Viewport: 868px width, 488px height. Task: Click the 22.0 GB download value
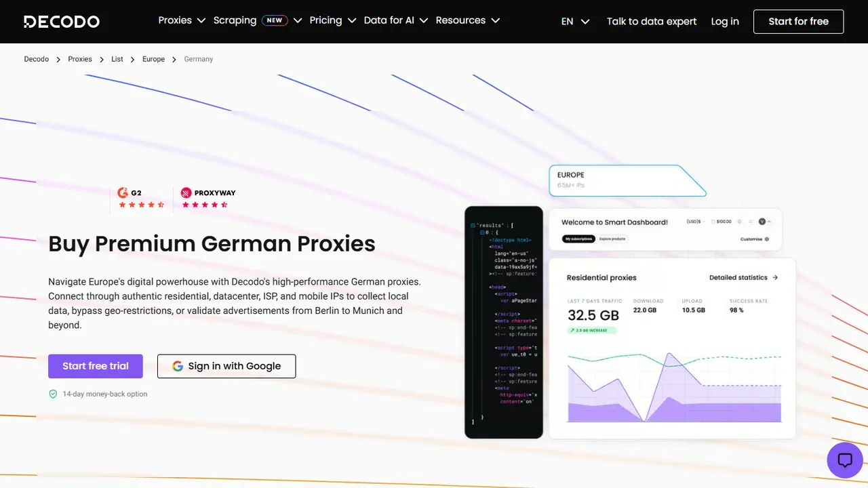(x=645, y=310)
